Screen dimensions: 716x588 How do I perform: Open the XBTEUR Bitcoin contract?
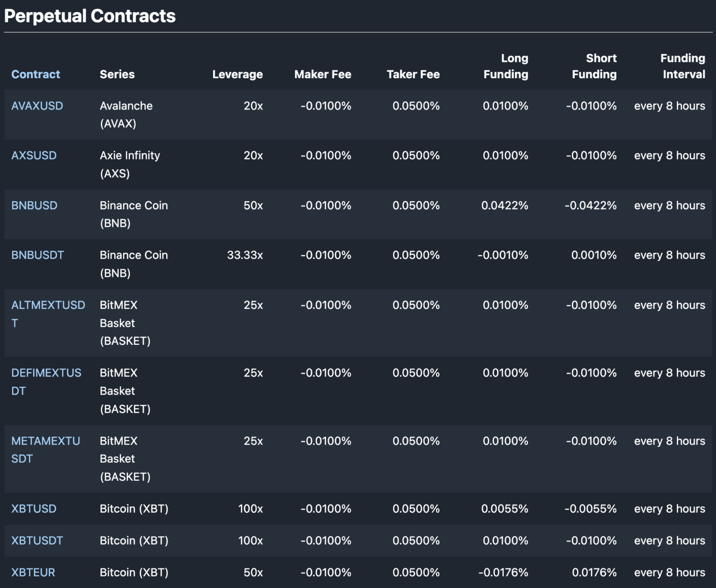coord(33,572)
